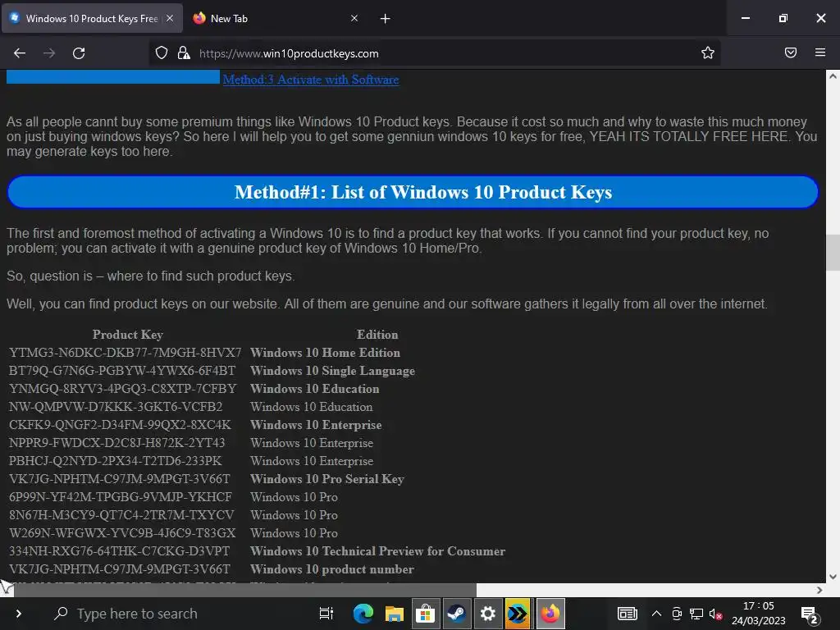
Task: Click Windows 10 Pro Serial Key cell
Action: (326, 479)
